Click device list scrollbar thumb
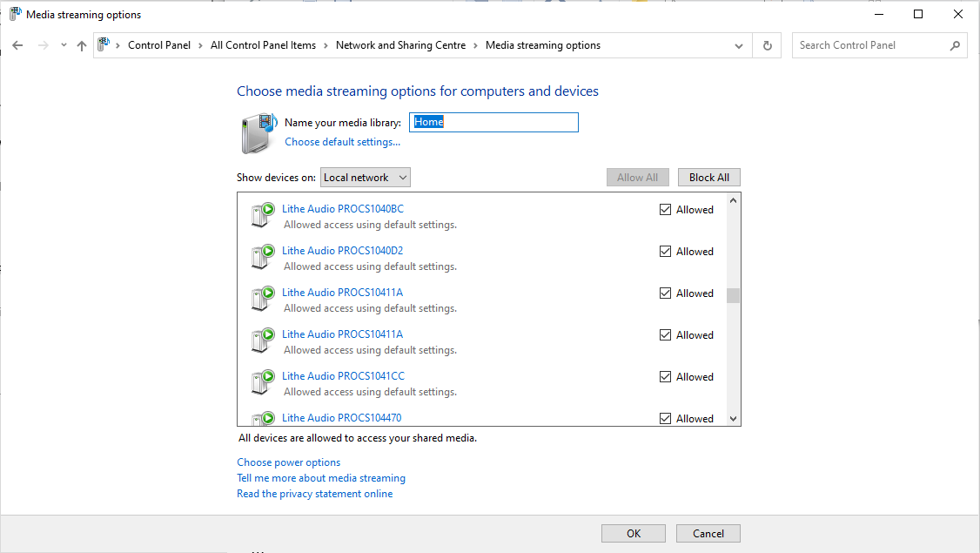980x553 pixels. 733,295
